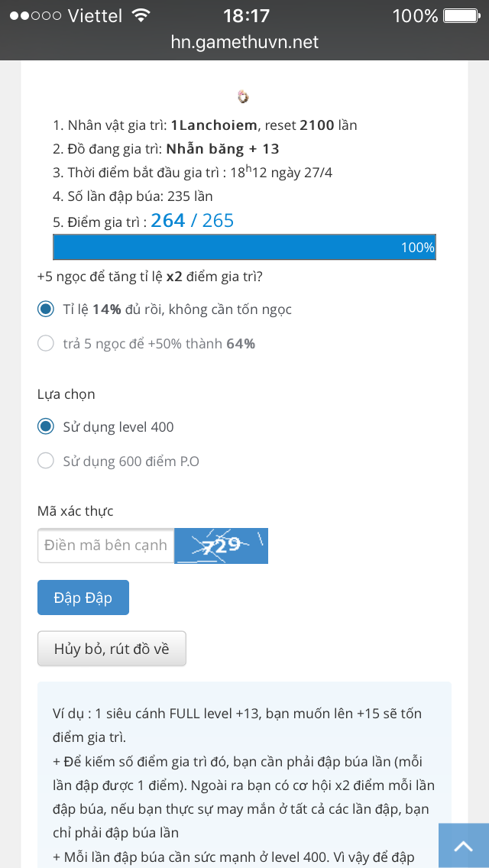This screenshot has width=489, height=868.
Task: Tap the scroll-to-top chevron arrow button
Action: pyautogui.click(x=464, y=846)
